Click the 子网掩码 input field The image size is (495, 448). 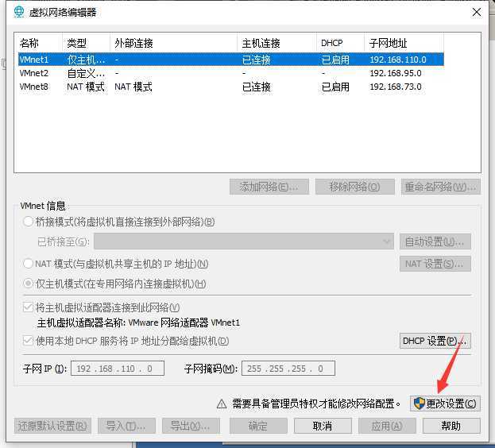click(288, 369)
